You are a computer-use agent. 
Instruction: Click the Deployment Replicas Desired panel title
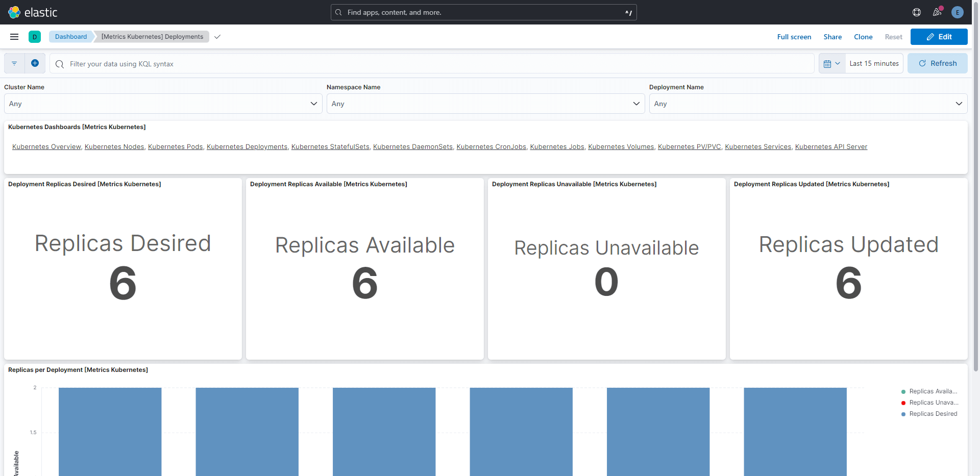point(85,184)
